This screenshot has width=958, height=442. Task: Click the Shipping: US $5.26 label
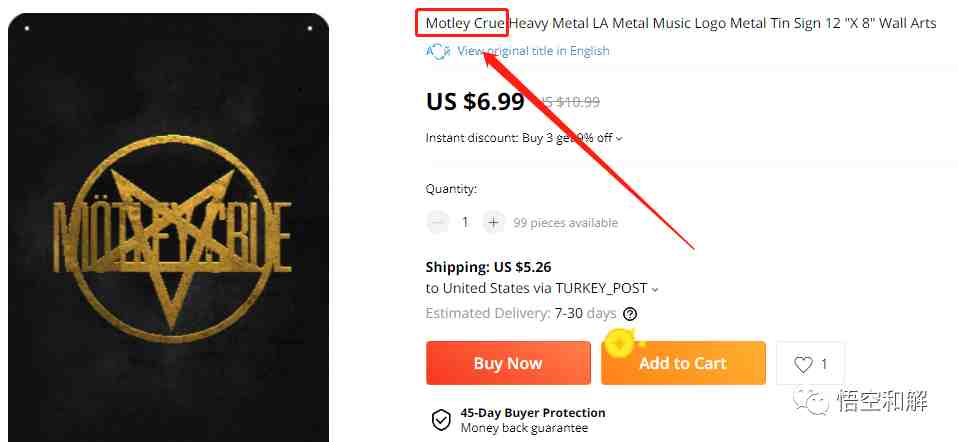[x=489, y=267]
